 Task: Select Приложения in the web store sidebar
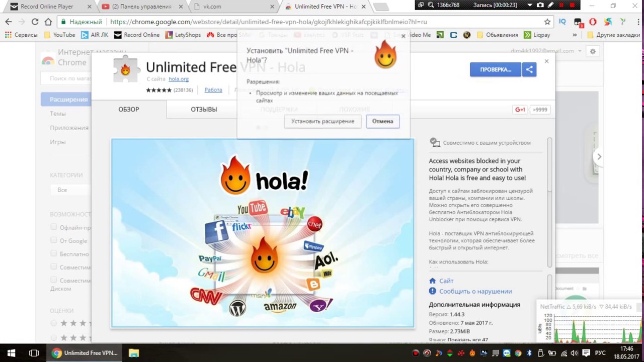point(69,128)
